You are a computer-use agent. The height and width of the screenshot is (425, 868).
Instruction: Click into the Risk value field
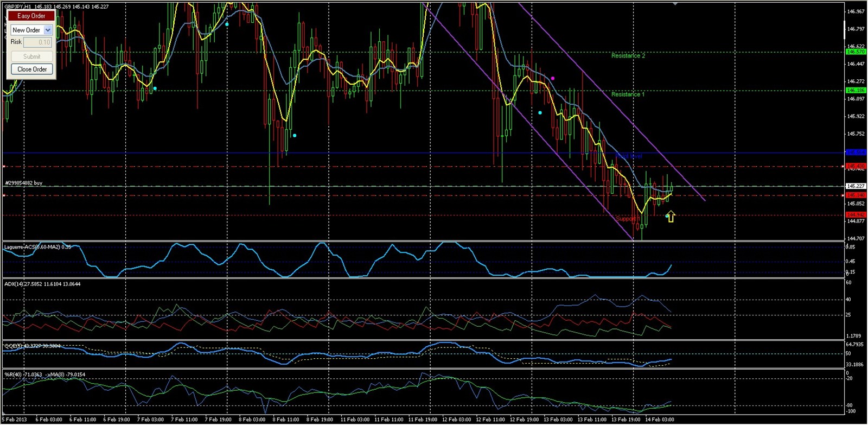point(37,42)
